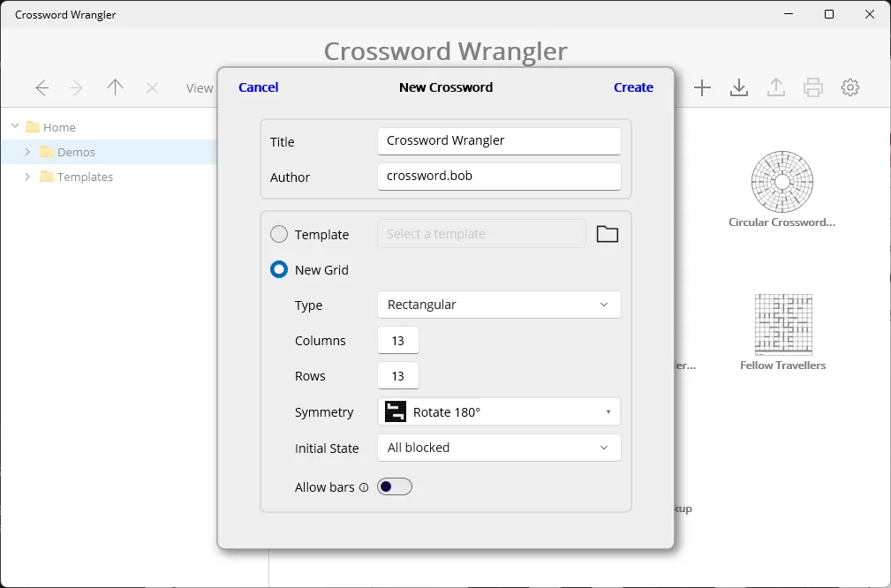Open the Initial State dropdown

pos(499,448)
